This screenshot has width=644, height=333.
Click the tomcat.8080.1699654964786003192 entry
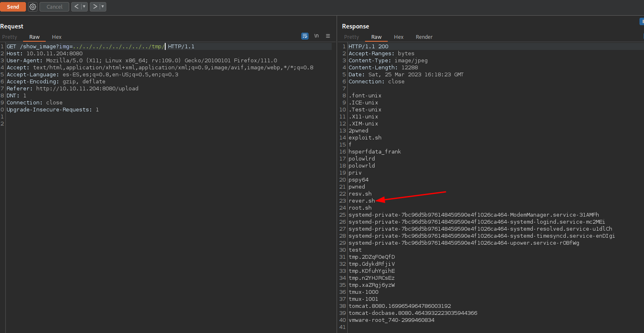click(x=400, y=306)
